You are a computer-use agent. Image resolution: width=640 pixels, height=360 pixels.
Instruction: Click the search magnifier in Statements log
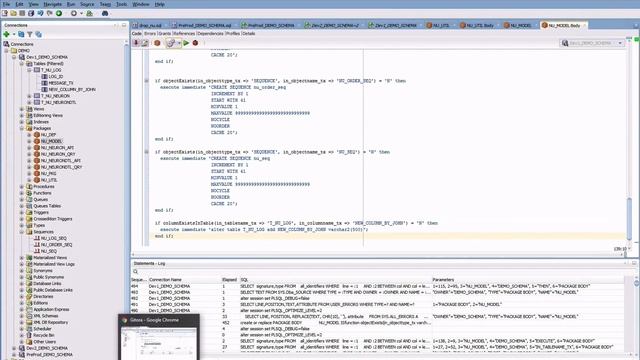point(136,271)
